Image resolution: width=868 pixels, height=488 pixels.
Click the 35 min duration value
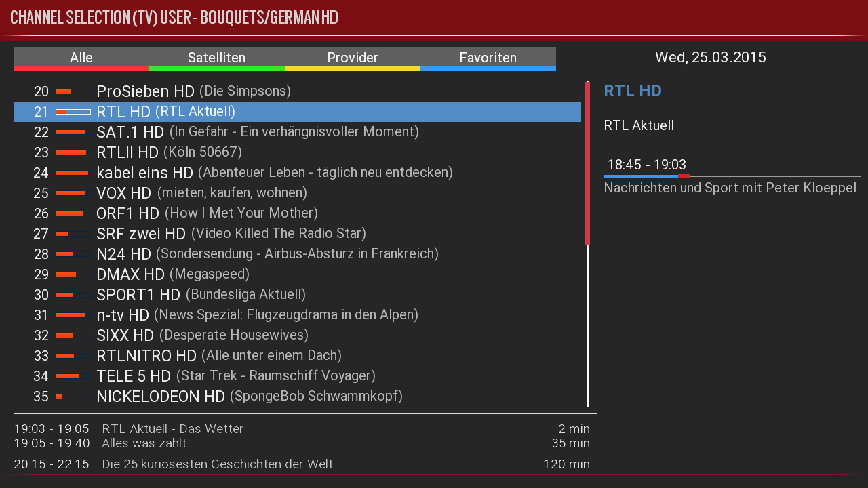[570, 443]
